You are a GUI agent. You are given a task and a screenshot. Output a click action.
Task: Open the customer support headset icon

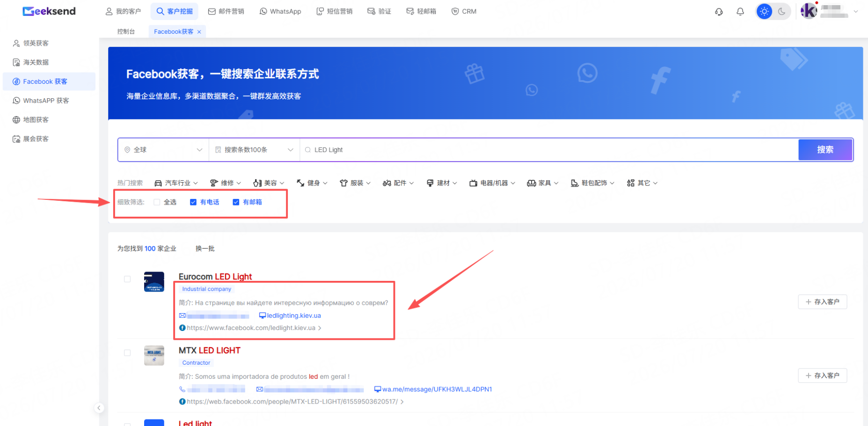click(x=719, y=12)
